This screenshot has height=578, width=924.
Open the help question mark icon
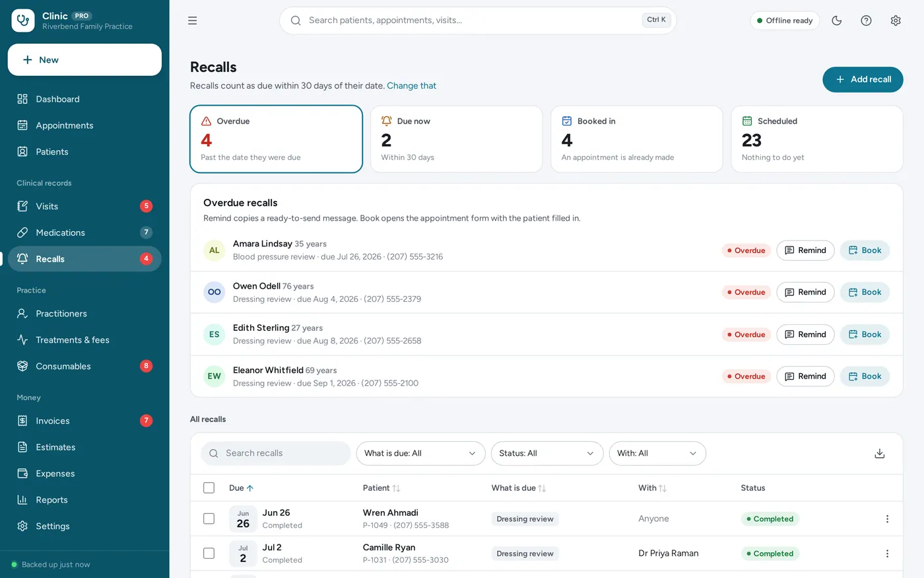(x=867, y=20)
